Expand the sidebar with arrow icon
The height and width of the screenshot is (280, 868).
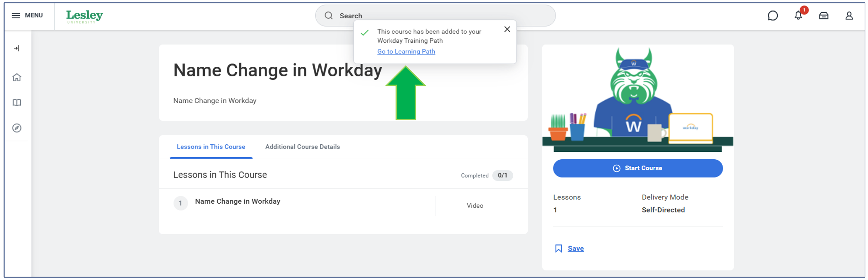(x=17, y=48)
